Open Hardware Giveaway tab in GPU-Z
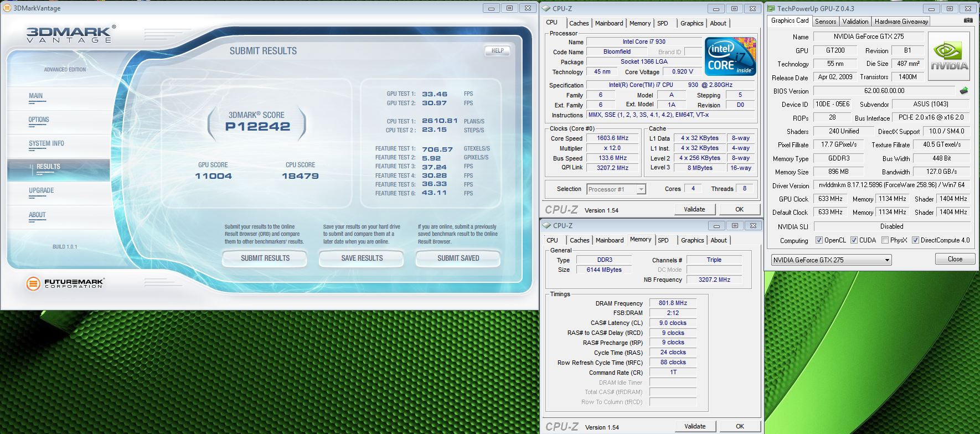 point(901,22)
